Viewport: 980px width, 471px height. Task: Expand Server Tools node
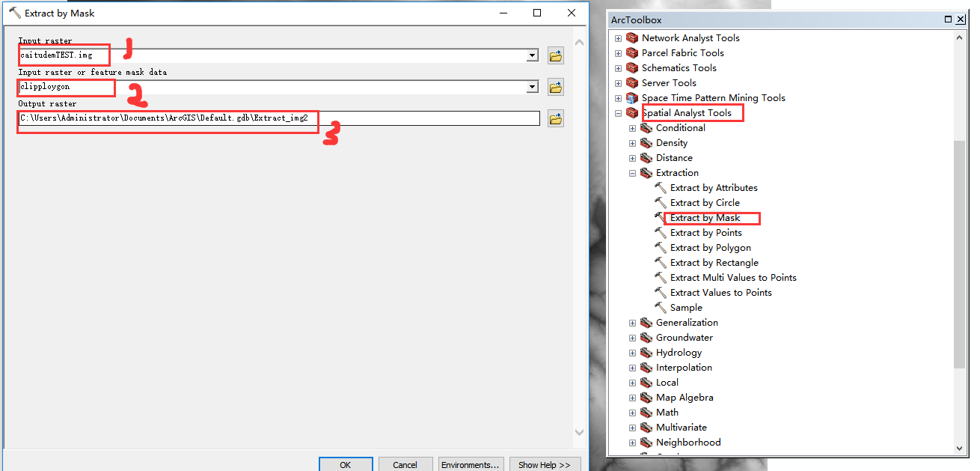tap(618, 83)
